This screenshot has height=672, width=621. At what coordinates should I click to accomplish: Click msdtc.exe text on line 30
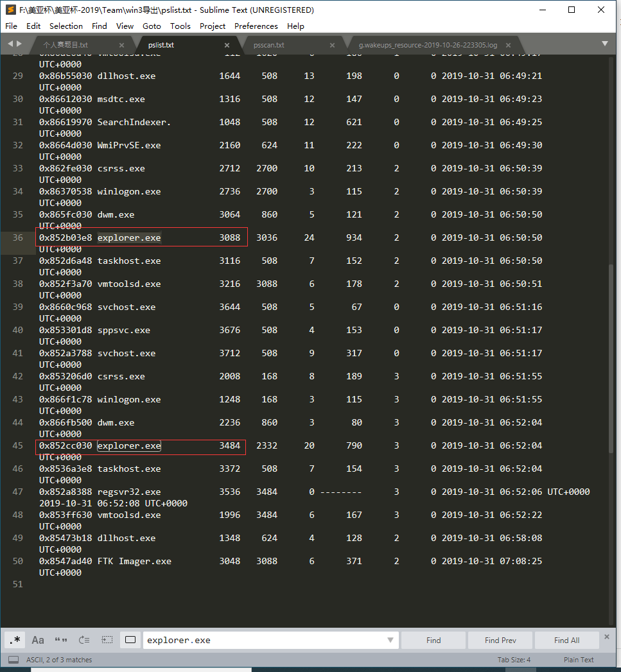click(121, 99)
